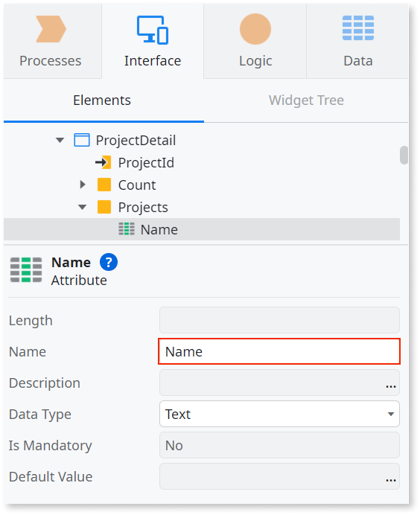The width and height of the screenshot is (420, 515).
Task: Open help via blue question mark icon
Action: 109,262
